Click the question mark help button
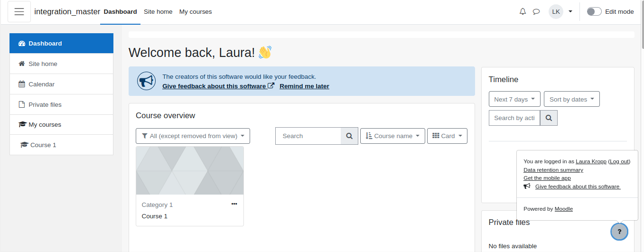This screenshot has height=252, width=644. (x=619, y=232)
